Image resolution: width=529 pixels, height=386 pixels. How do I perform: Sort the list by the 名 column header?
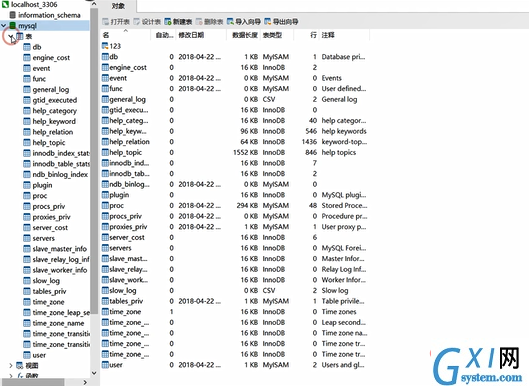(126, 35)
